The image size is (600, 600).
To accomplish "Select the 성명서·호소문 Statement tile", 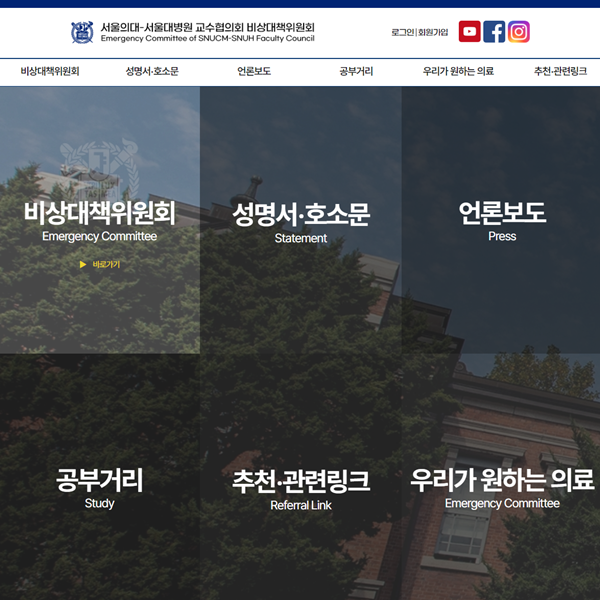I will [x=301, y=220].
